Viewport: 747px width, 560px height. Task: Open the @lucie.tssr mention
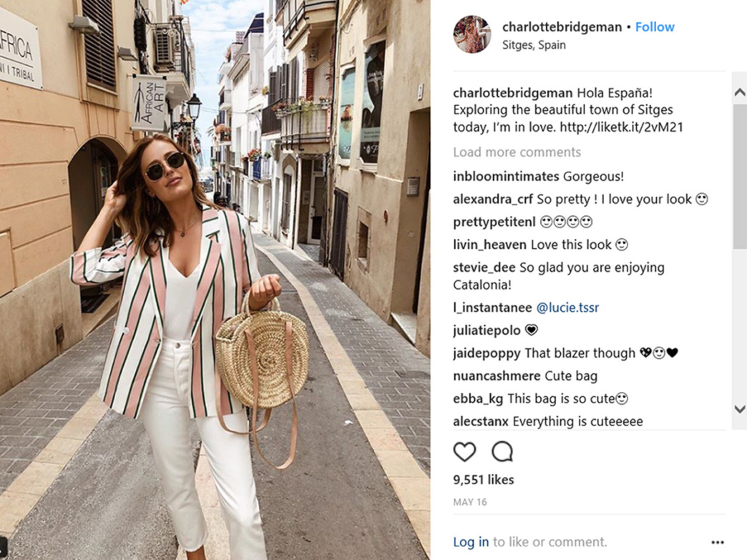click(x=567, y=308)
